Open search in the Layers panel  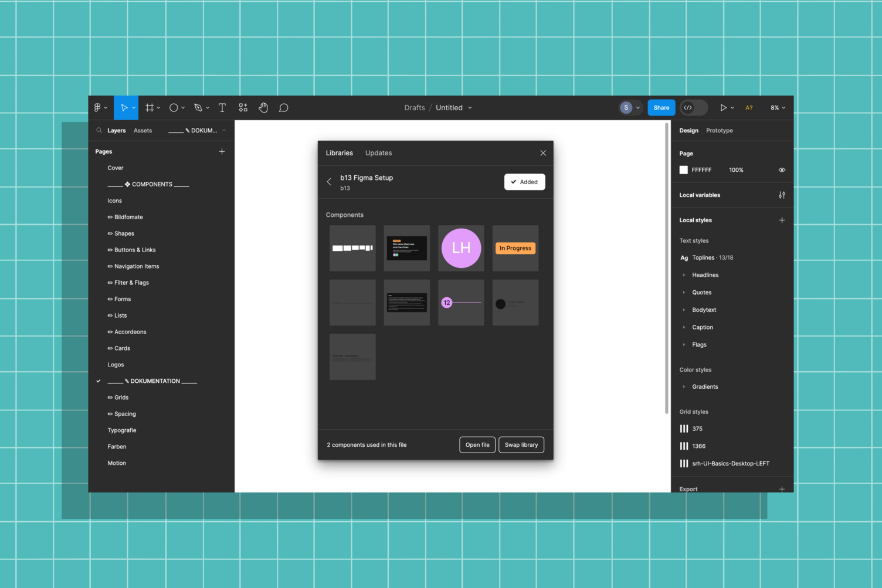tap(99, 130)
